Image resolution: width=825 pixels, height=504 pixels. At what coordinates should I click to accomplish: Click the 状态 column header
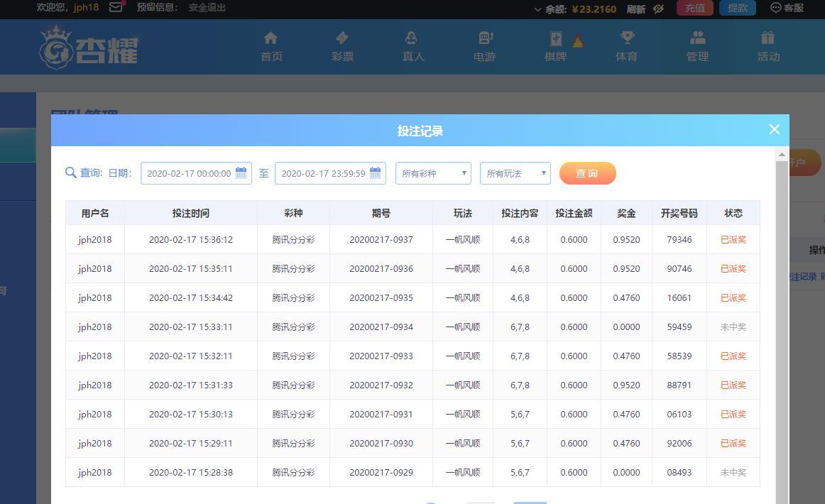pyautogui.click(x=733, y=213)
